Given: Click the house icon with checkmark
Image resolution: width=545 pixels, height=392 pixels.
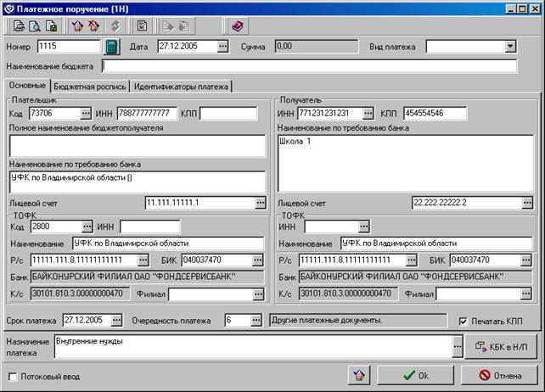Looking at the screenshot, I should pyautogui.click(x=77, y=26).
